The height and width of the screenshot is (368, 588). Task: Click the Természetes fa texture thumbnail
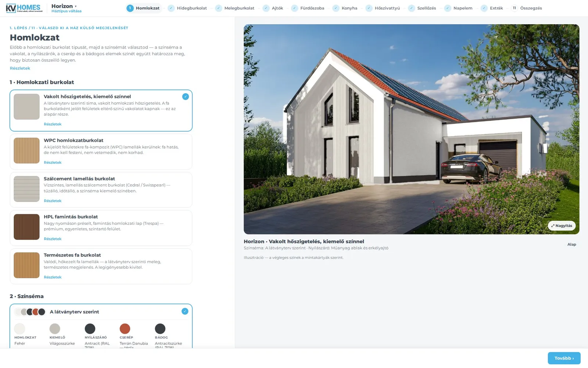point(26,265)
